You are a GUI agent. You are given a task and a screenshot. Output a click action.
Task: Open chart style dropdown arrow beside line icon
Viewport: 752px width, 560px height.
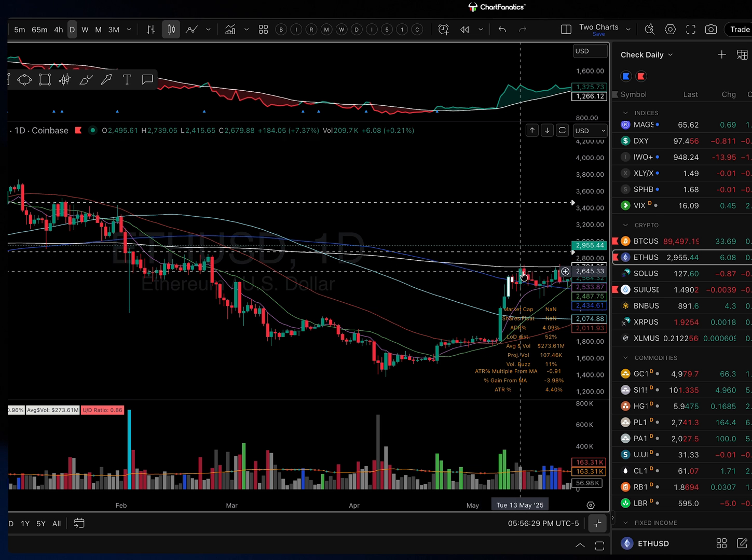[208, 30]
